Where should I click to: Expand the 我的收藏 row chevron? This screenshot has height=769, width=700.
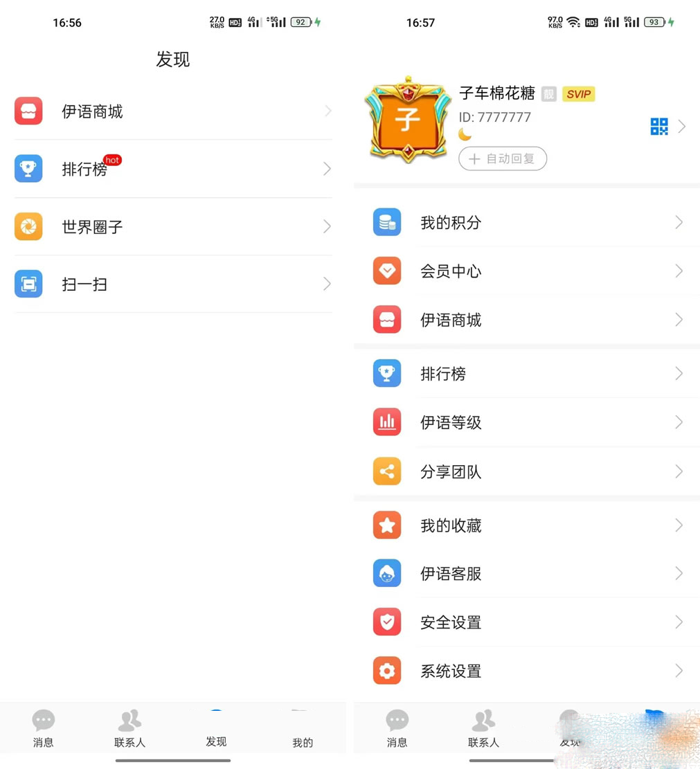tap(679, 525)
